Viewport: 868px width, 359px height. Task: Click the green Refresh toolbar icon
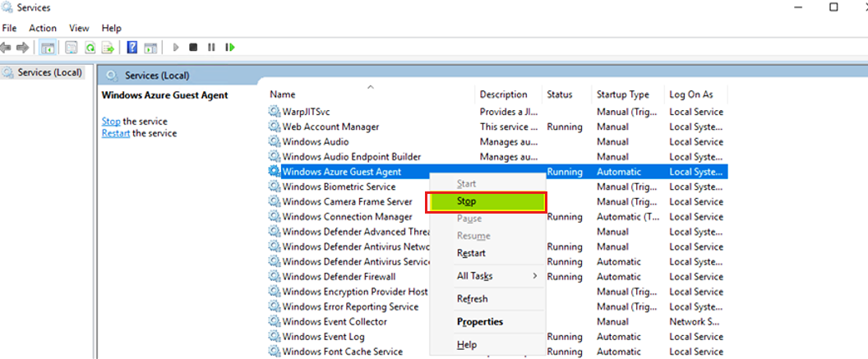(90, 48)
